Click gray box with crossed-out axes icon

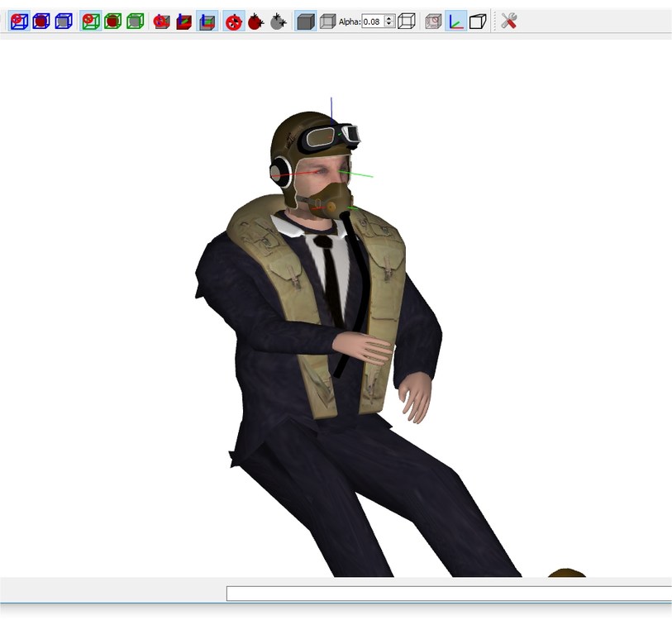(161, 21)
